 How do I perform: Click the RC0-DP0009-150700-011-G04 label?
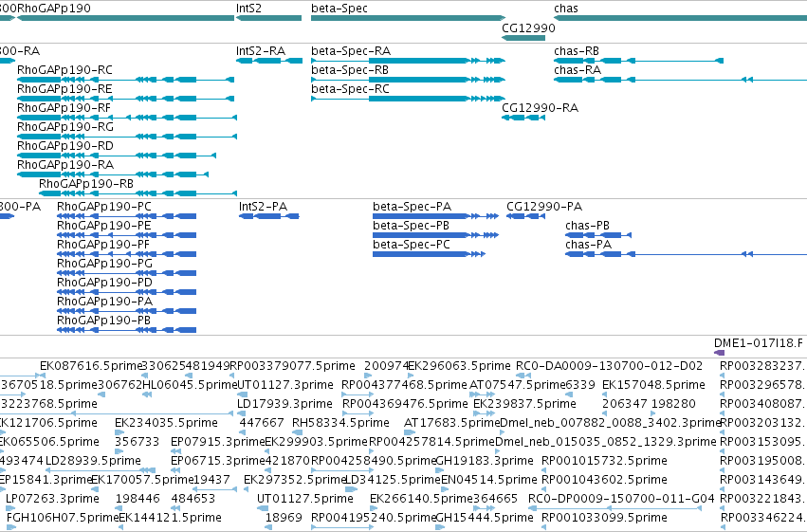[621, 499]
